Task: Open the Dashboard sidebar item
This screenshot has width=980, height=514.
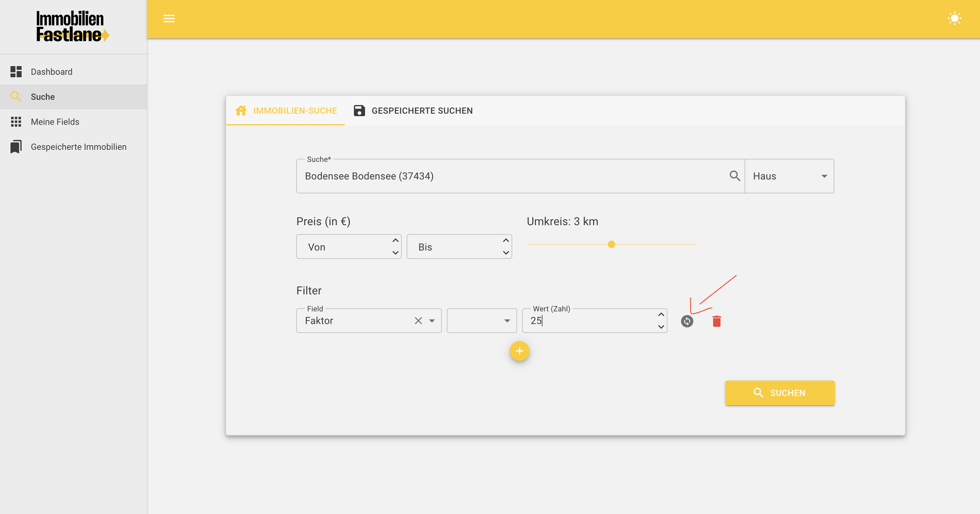Action: (51, 72)
